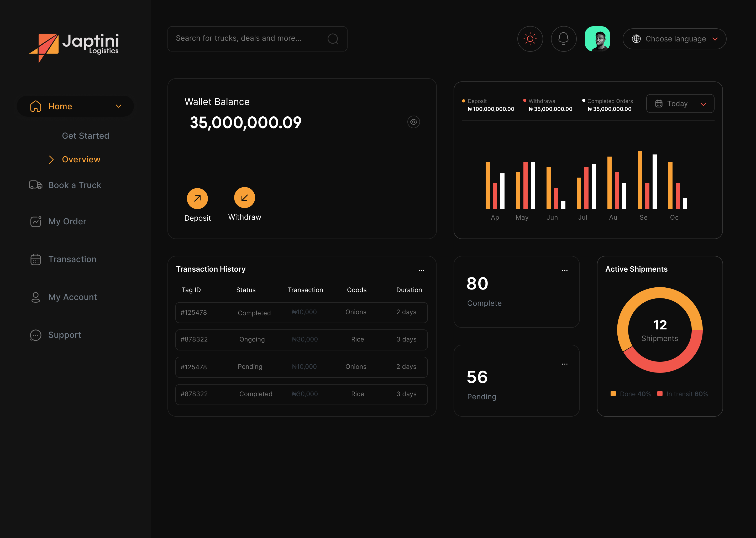Viewport: 756px width, 538px height.
Task: Toggle light mode with sun icon
Action: click(530, 39)
